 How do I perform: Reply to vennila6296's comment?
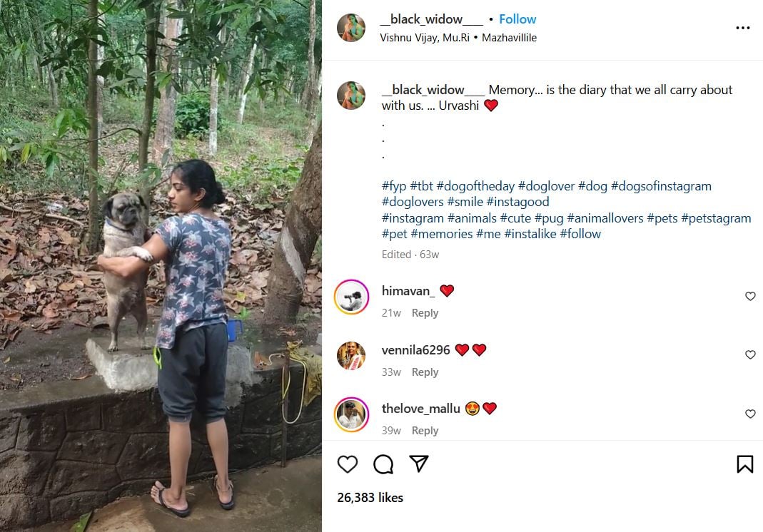425,372
